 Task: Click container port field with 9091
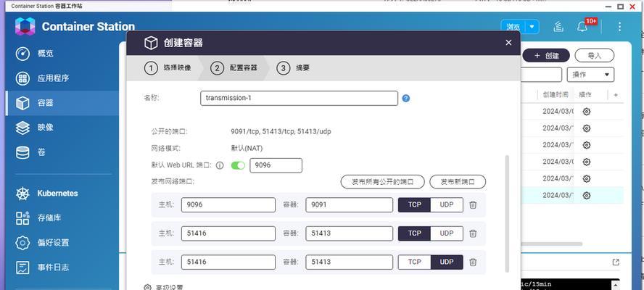click(x=349, y=204)
